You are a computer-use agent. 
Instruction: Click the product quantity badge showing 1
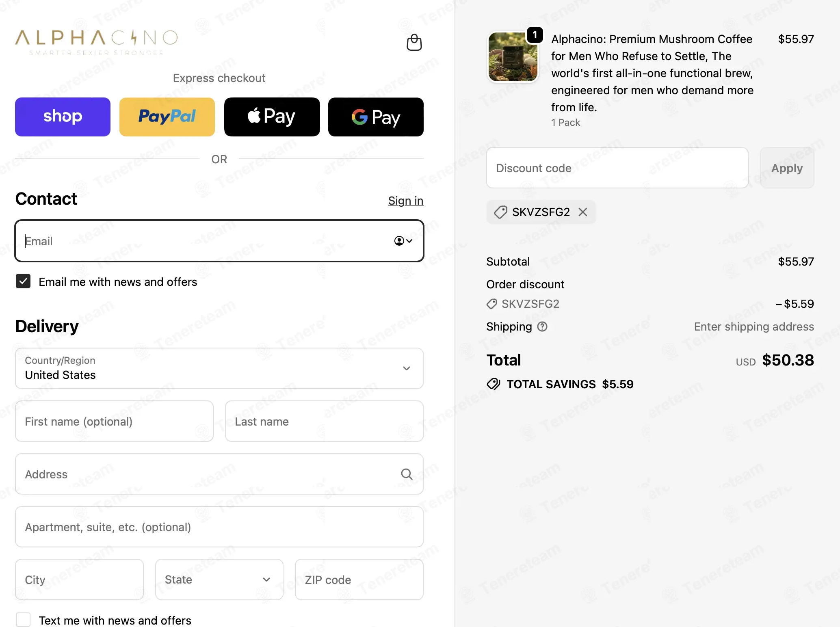pyautogui.click(x=535, y=35)
